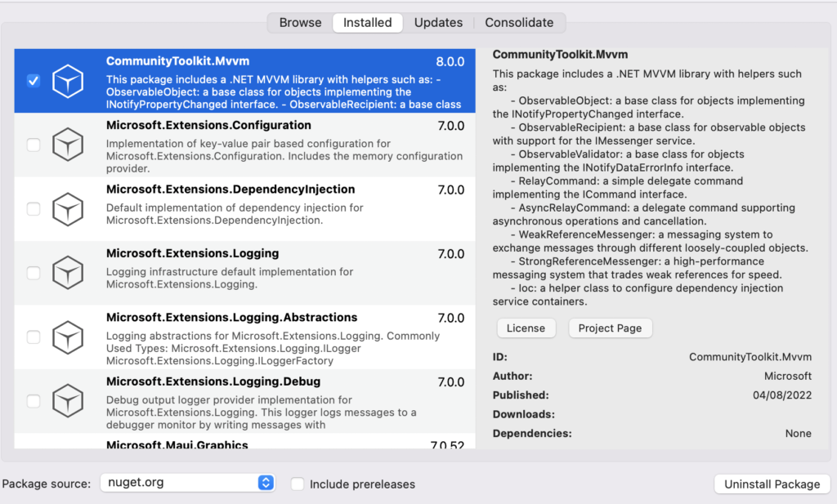837x504 pixels.
Task: Click the Microsoft.Extensions.Logging package icon
Action: point(68,273)
